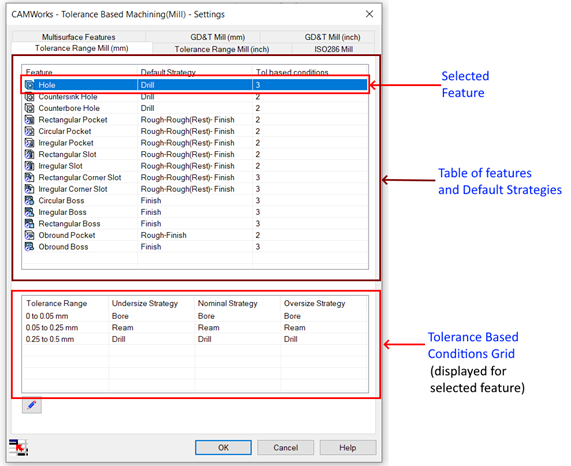
Task: Click Bore under Oversize Strategy
Action: pyautogui.click(x=292, y=316)
